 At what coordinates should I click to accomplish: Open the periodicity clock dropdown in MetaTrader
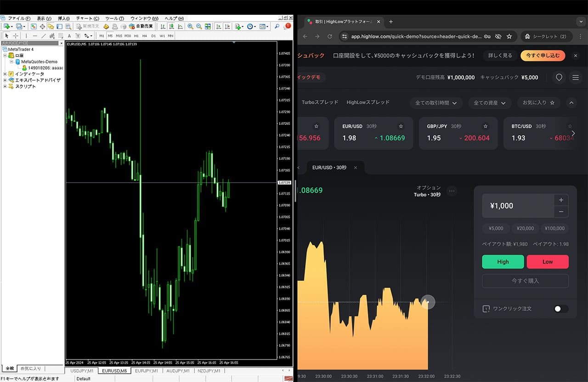[251, 26]
